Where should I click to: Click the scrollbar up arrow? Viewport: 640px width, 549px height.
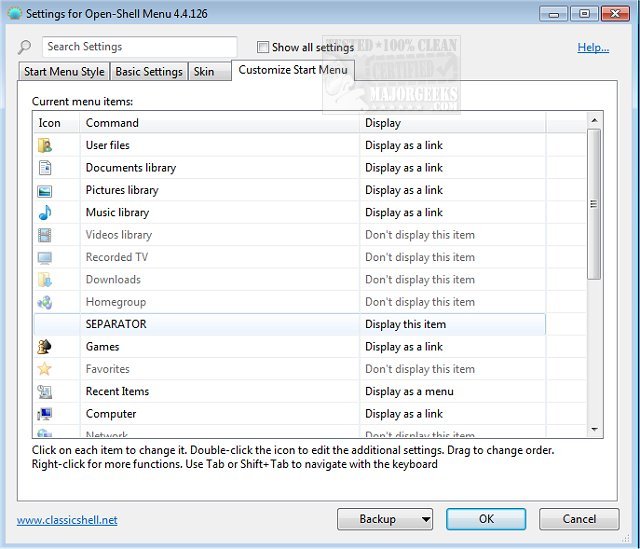[594, 120]
